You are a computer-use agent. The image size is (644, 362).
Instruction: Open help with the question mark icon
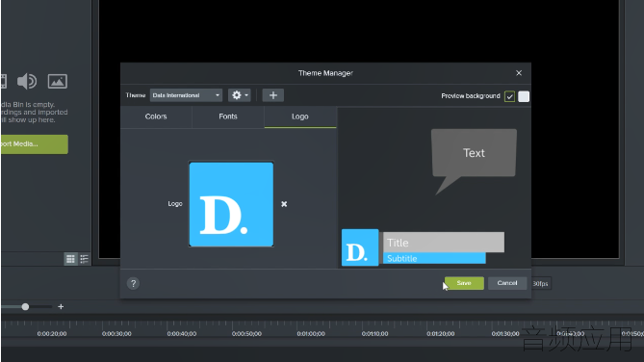(133, 283)
